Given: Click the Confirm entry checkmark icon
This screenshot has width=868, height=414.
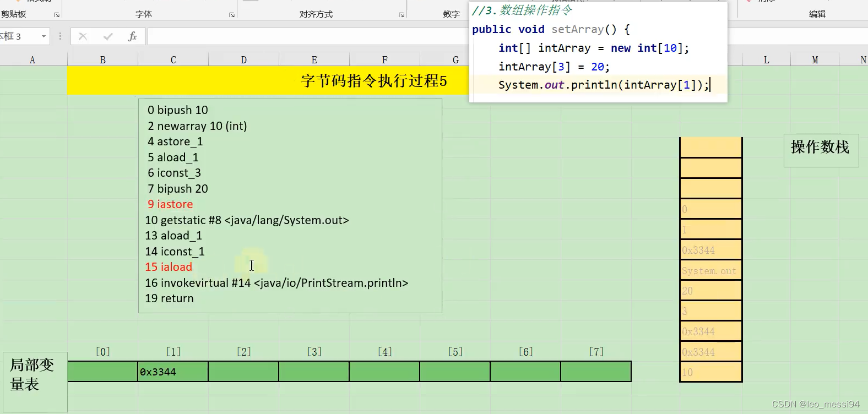Looking at the screenshot, I should point(108,36).
